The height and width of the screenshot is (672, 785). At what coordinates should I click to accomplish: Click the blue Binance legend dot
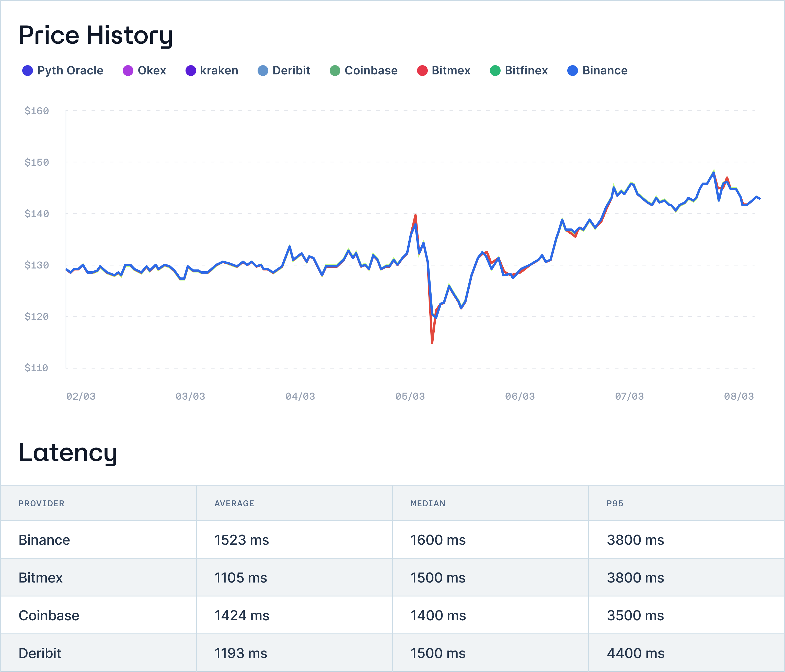tap(572, 71)
